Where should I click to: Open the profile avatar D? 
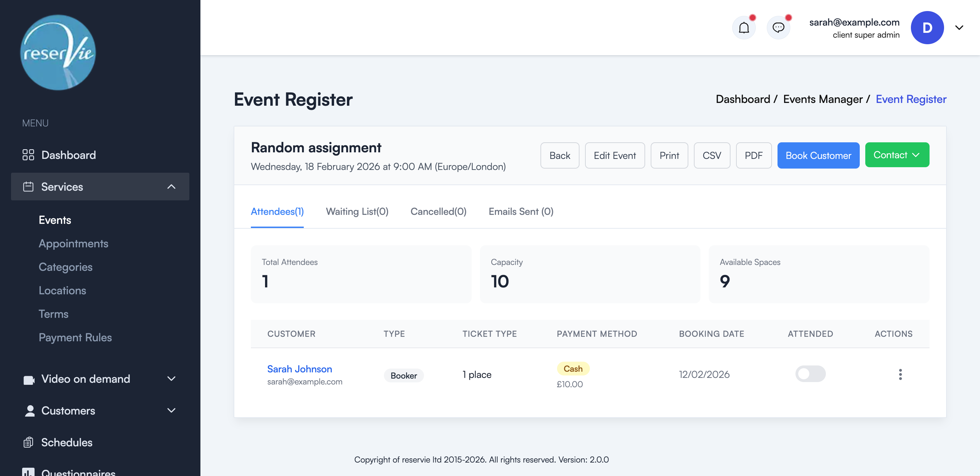click(x=927, y=27)
